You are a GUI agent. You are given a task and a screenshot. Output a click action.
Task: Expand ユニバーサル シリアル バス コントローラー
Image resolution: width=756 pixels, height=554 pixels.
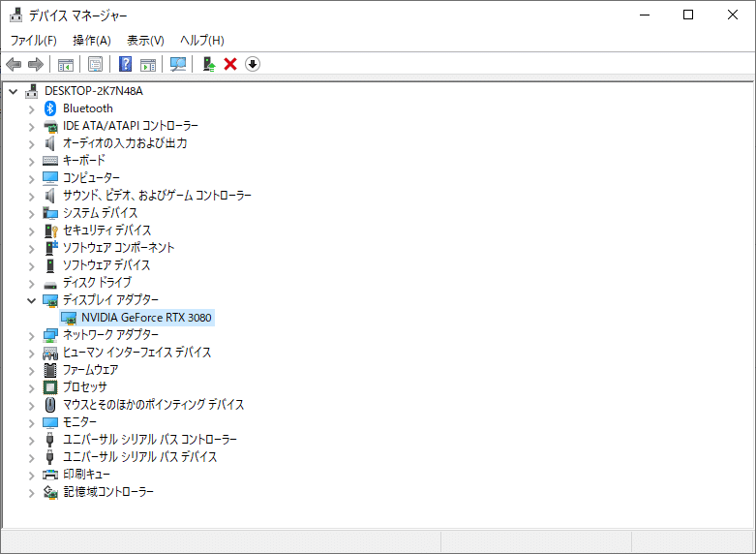(x=32, y=441)
